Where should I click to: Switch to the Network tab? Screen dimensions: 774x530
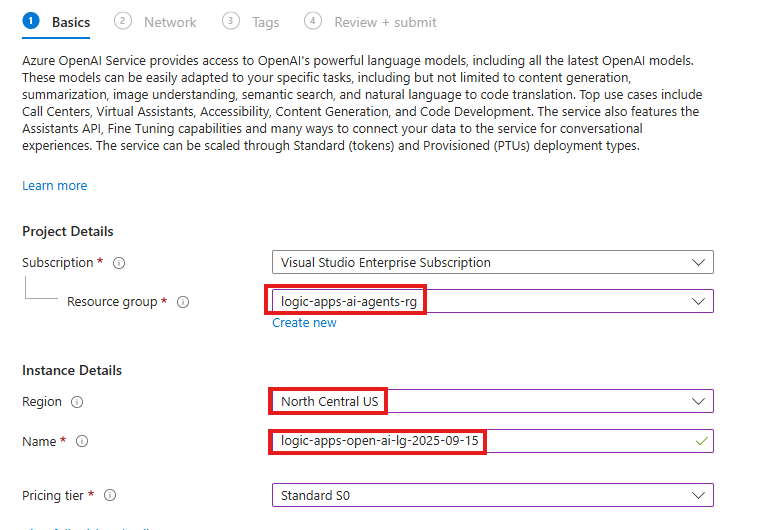pyautogui.click(x=169, y=22)
